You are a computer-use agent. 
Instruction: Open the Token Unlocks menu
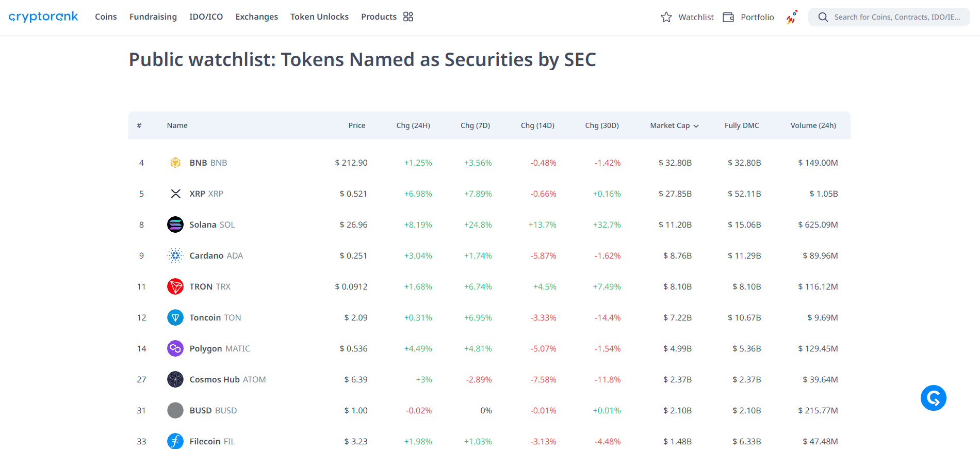[x=319, y=17]
